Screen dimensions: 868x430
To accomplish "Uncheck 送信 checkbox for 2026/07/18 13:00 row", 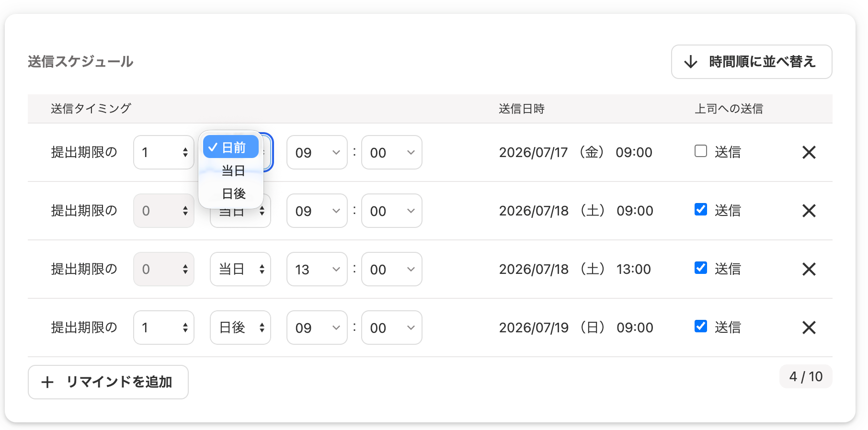I will [701, 268].
